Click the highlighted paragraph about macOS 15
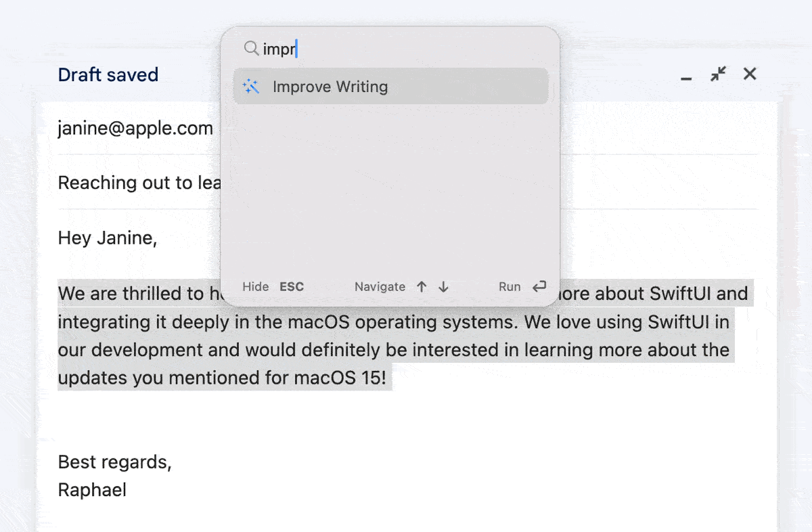The width and height of the screenshot is (812, 532). pos(405,336)
